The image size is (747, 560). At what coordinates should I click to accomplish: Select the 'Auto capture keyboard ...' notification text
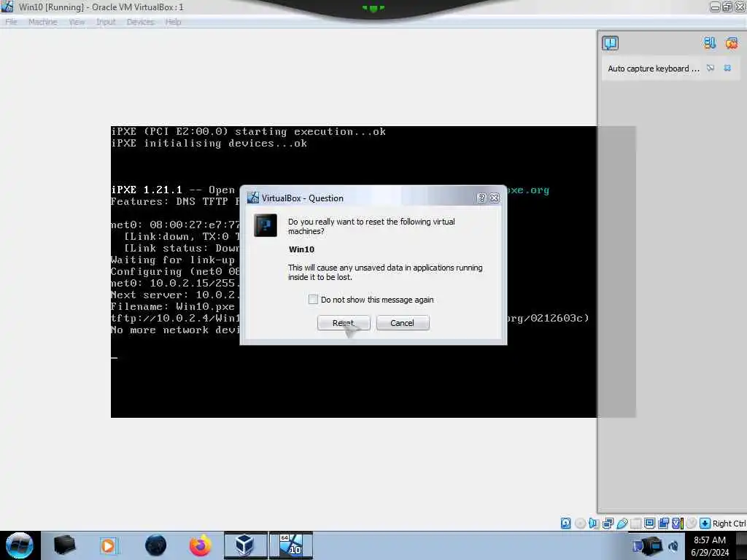654,69
